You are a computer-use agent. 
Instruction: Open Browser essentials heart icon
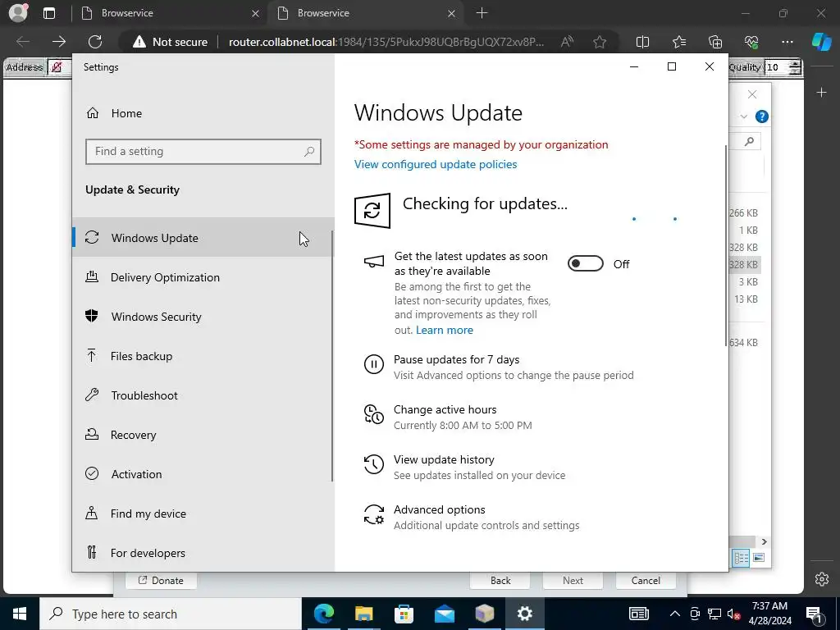pos(751,42)
